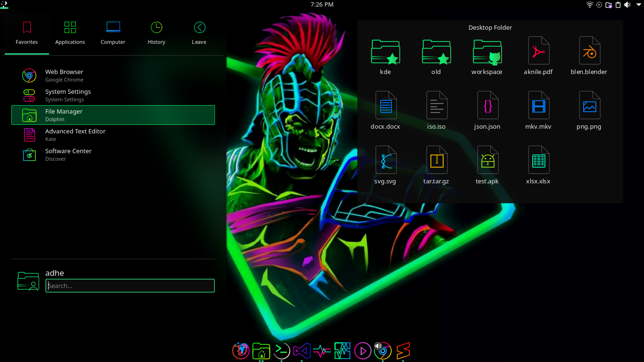Open Advanced Text Editor Kate
The height and width of the screenshot is (362, 644).
click(x=113, y=135)
